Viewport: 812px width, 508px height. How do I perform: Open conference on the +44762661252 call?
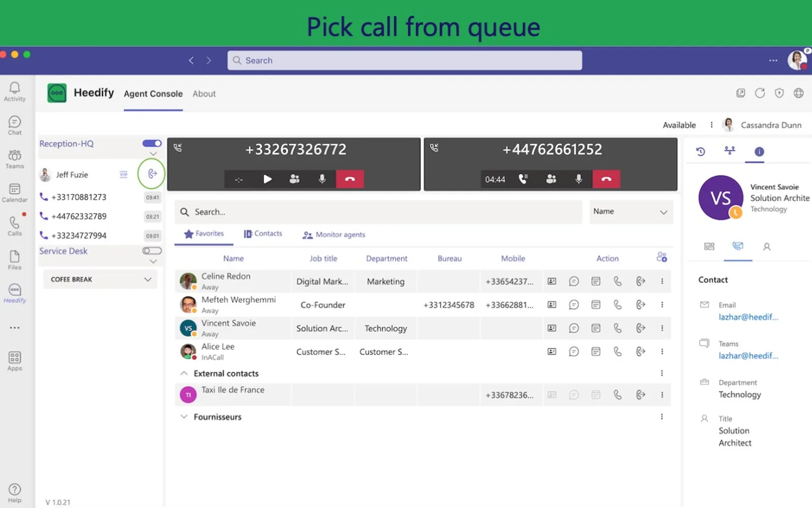[x=551, y=179]
